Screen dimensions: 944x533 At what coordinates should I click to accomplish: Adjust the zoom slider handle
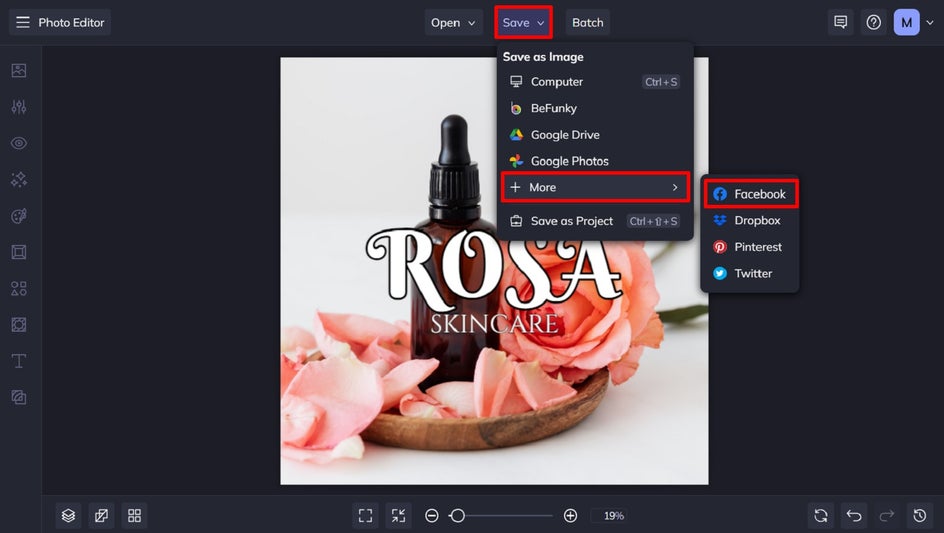(458, 516)
